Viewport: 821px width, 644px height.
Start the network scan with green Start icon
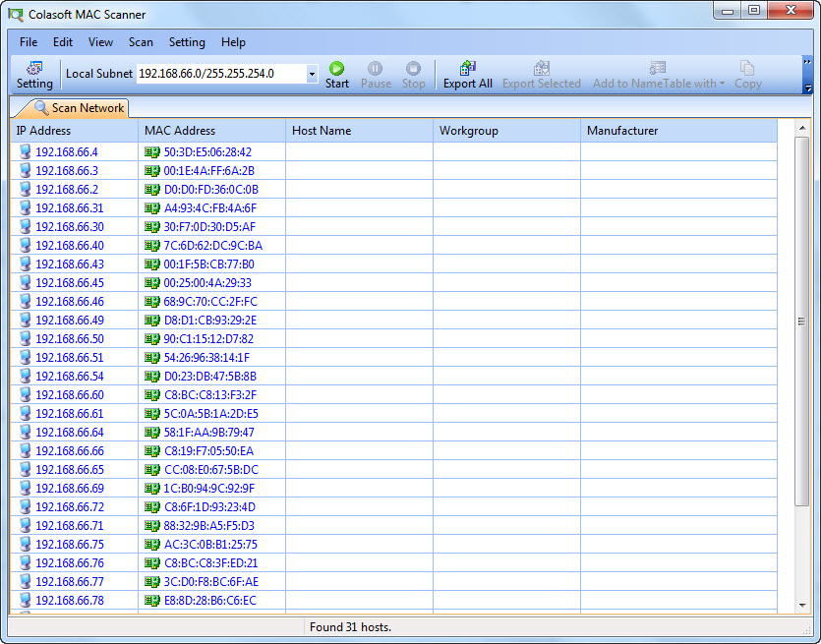pyautogui.click(x=337, y=69)
